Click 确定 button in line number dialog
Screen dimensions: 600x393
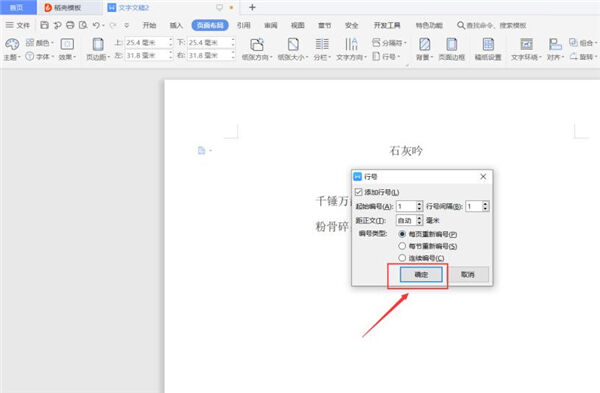point(421,274)
